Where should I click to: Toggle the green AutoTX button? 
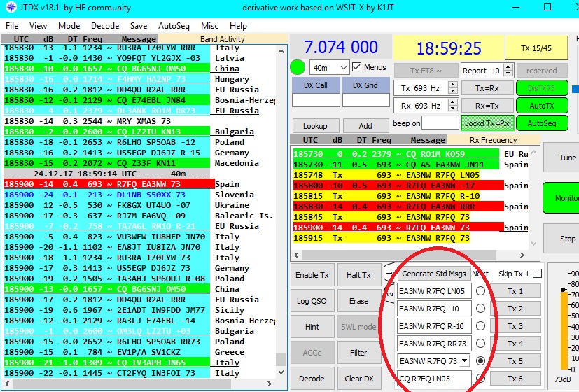click(x=541, y=105)
